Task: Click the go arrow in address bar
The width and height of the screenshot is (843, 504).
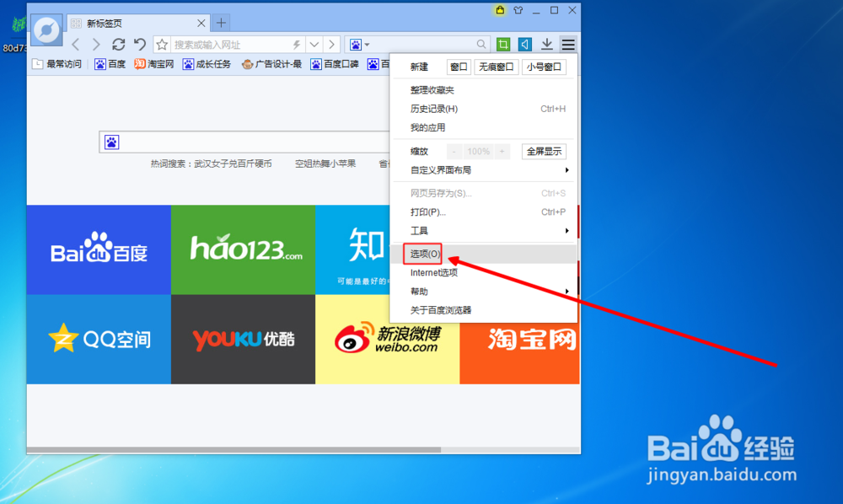Action: (331, 45)
